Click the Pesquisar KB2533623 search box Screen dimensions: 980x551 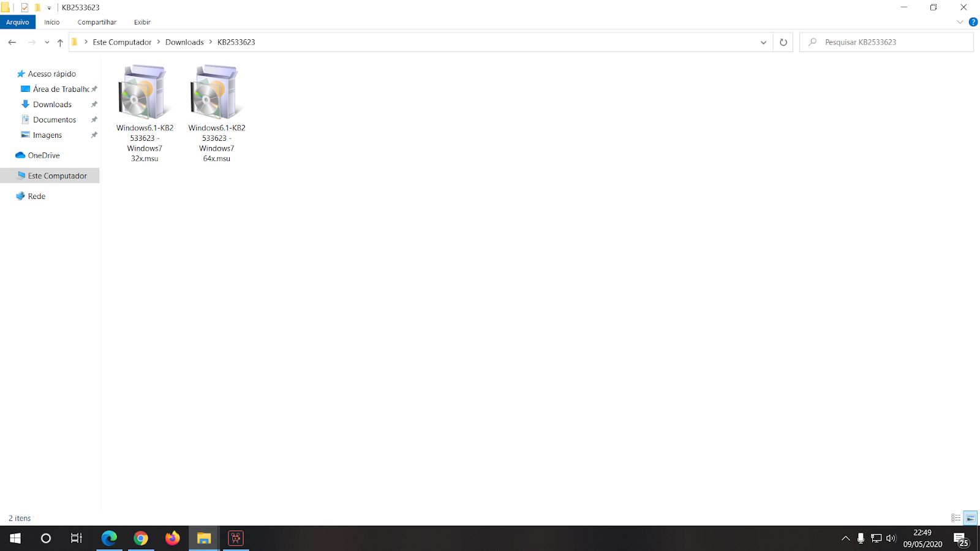(x=886, y=42)
